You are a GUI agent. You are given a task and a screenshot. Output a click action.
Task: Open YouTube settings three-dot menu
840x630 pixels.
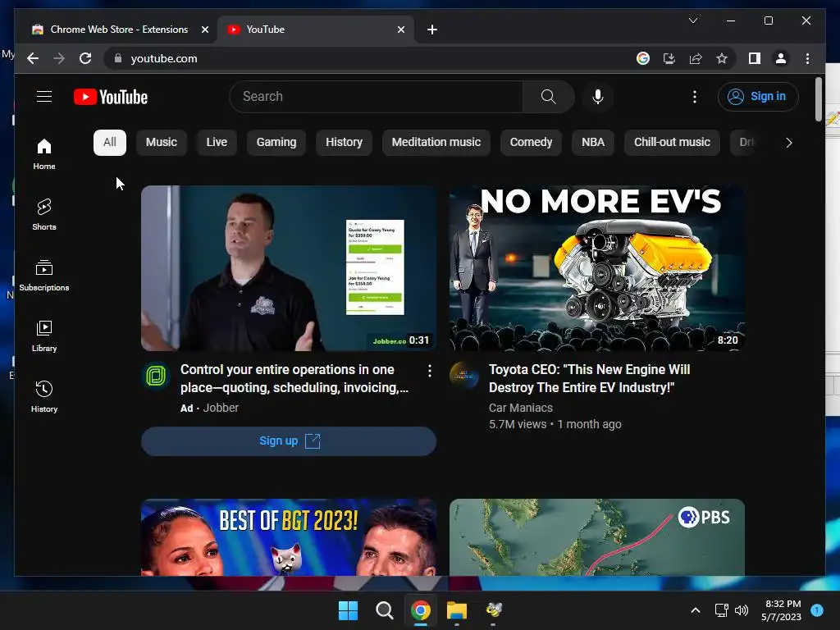coord(694,97)
